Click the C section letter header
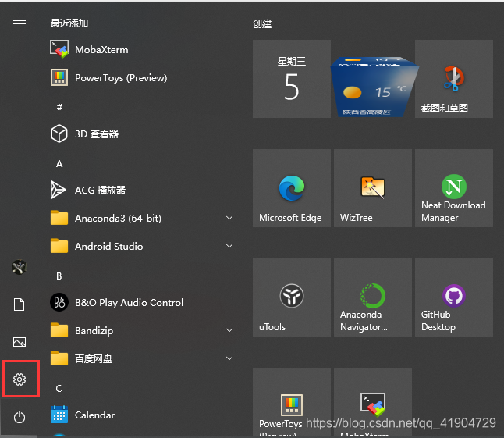The height and width of the screenshot is (438, 504). point(59,389)
